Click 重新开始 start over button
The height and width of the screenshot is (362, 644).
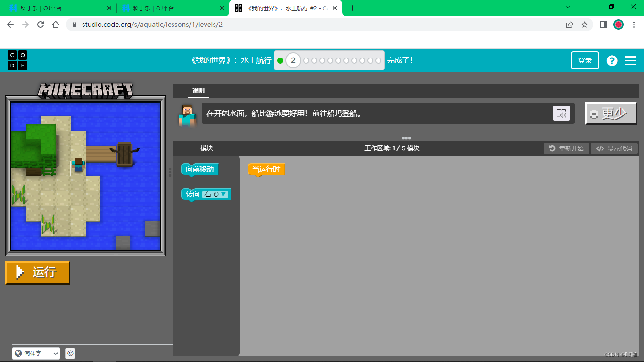click(x=566, y=148)
